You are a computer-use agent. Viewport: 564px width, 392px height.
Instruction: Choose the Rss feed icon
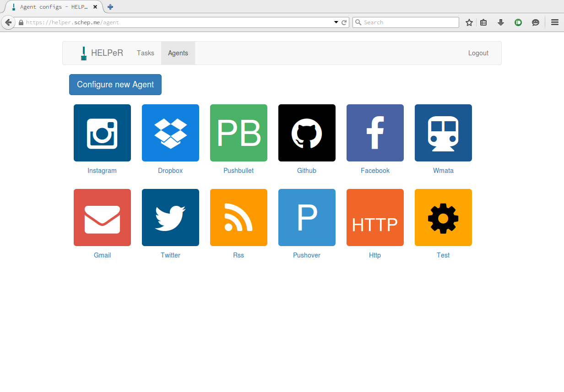click(x=239, y=218)
